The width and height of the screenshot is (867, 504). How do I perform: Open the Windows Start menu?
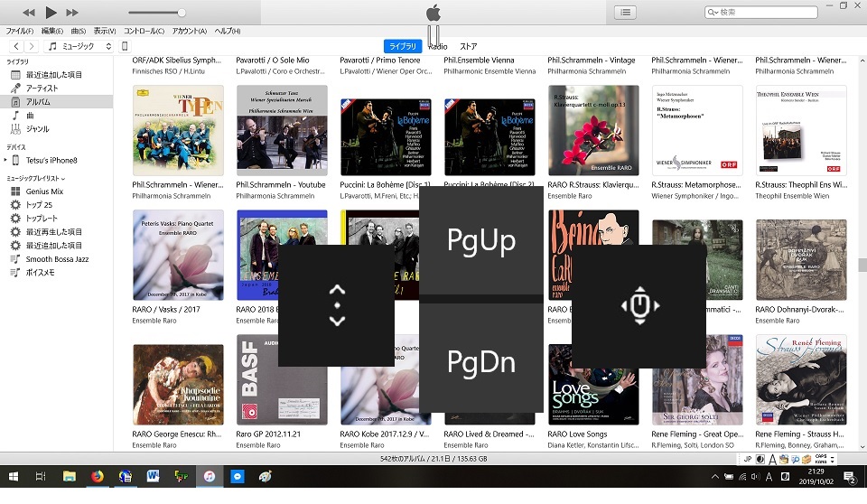pos(14,476)
